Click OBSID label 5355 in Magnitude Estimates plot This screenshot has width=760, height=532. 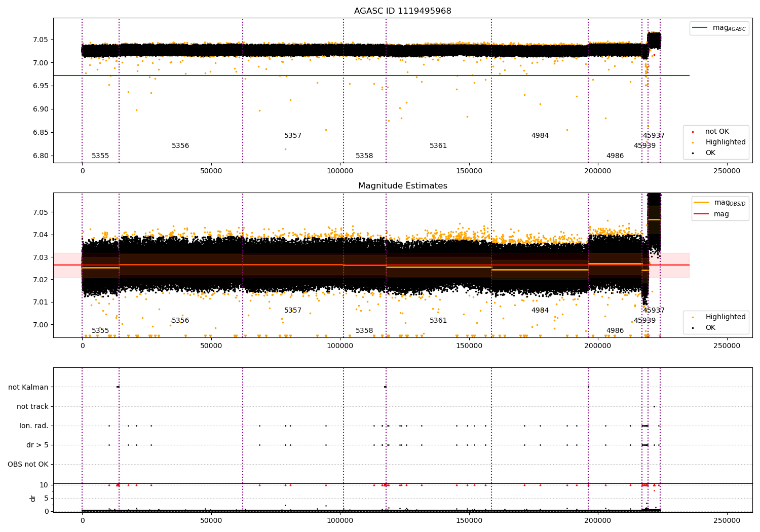click(x=100, y=331)
